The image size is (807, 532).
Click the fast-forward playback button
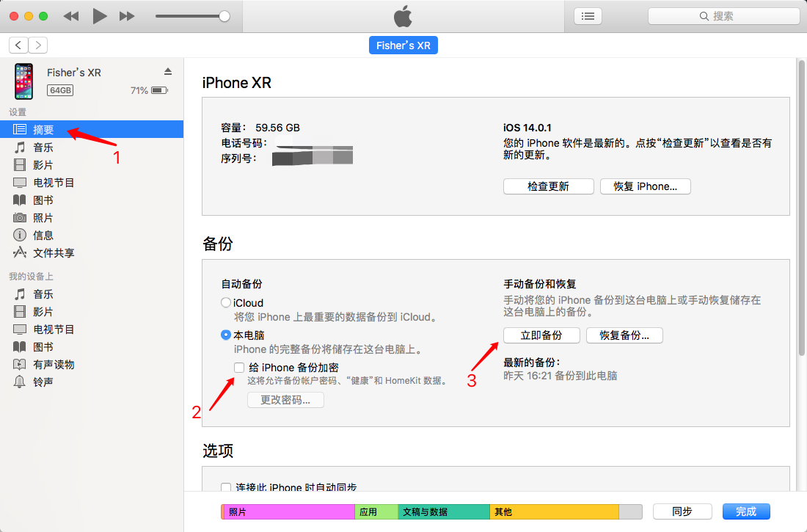click(127, 16)
